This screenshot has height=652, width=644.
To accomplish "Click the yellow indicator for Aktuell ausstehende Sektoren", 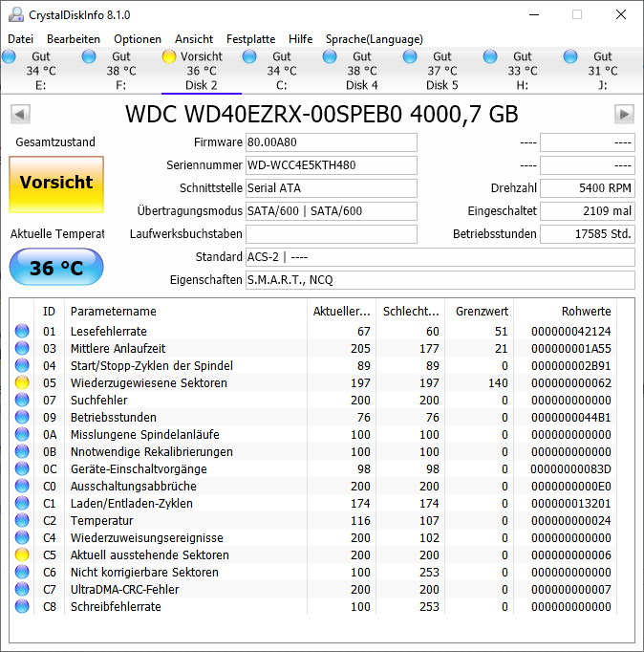I will [22, 554].
